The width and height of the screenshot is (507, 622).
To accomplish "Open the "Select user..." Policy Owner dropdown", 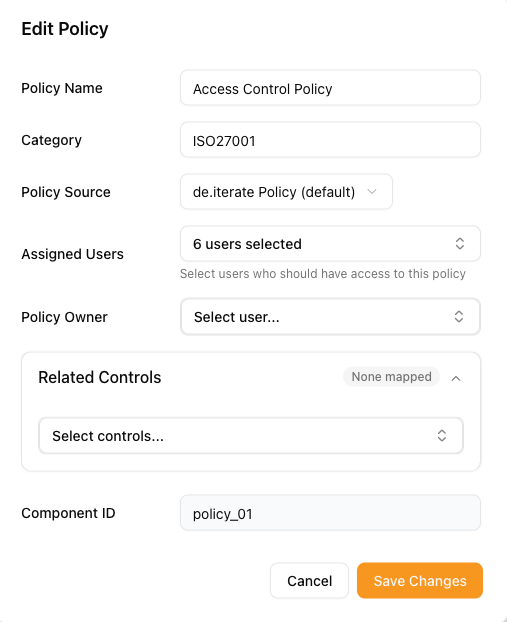I will point(330,317).
